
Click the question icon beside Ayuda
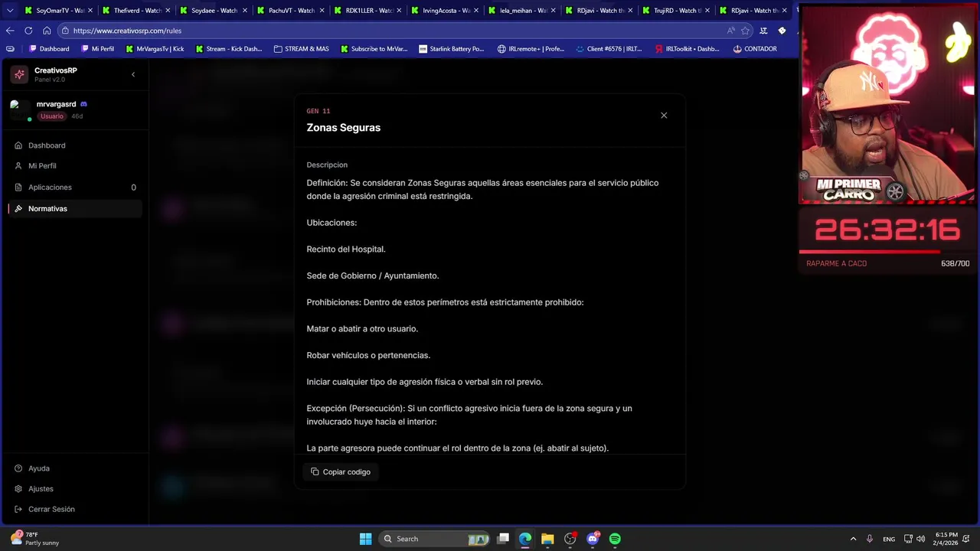[18, 468]
